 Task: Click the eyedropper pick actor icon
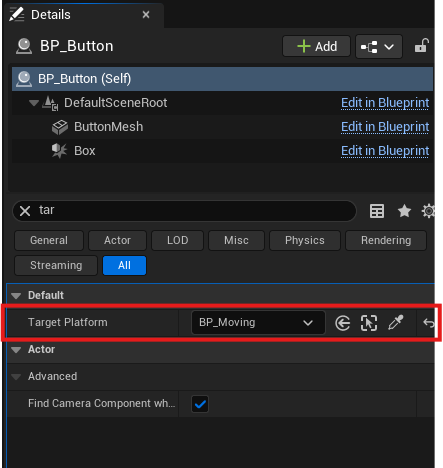(396, 323)
